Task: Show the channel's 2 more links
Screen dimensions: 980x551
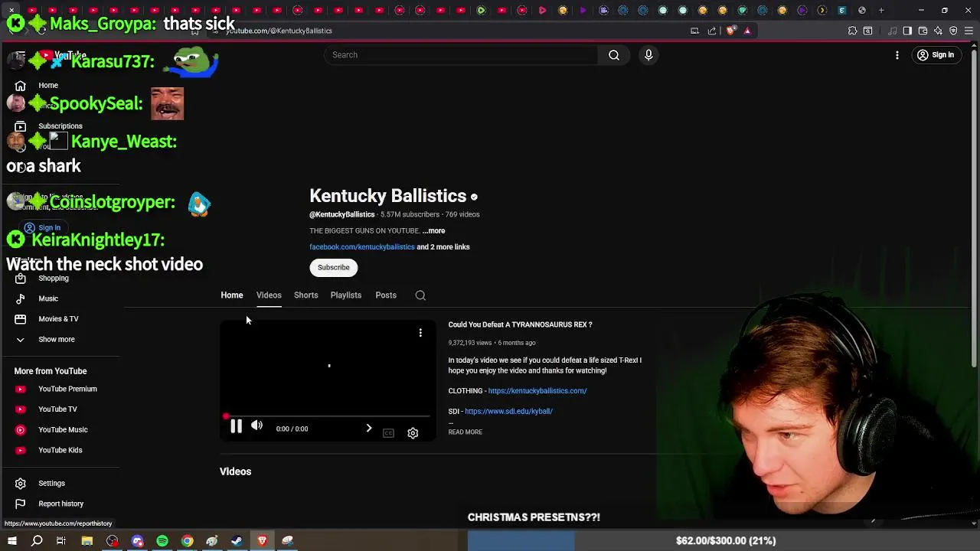Action: (443, 247)
